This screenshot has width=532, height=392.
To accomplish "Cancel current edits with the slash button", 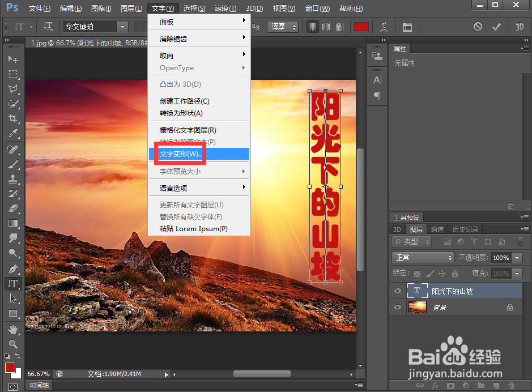I will [478, 27].
